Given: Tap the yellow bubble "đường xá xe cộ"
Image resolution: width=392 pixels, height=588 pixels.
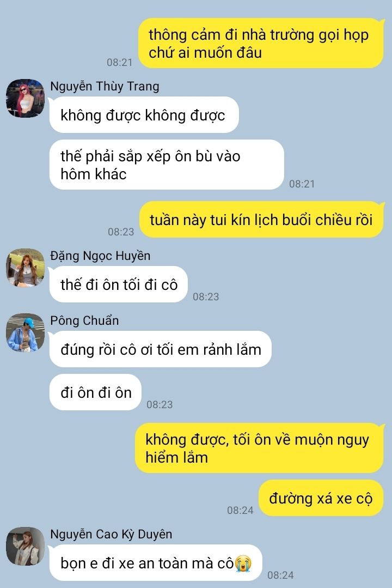Looking at the screenshot, I should click(x=321, y=499).
